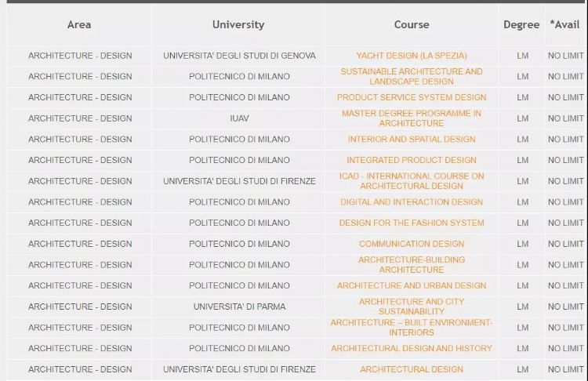Click the Course column header

click(x=412, y=24)
